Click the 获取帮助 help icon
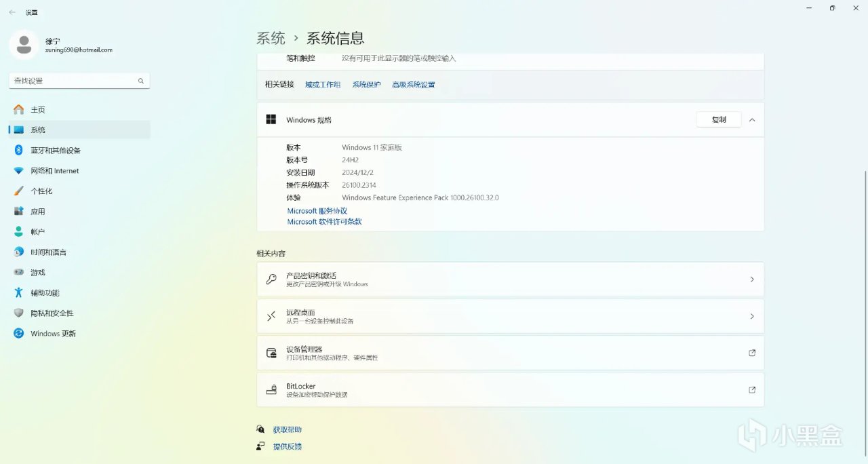868x464 pixels. (260, 429)
